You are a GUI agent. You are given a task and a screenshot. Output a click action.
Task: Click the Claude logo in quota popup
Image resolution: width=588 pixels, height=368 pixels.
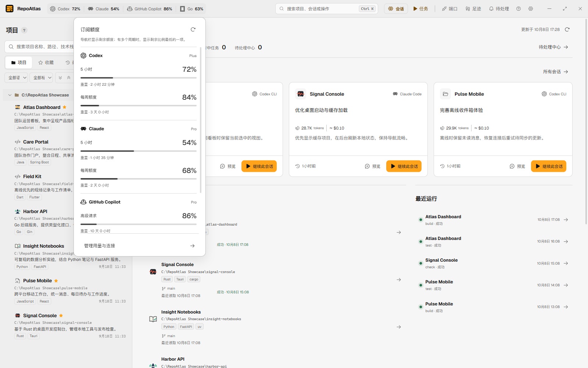[x=83, y=129]
